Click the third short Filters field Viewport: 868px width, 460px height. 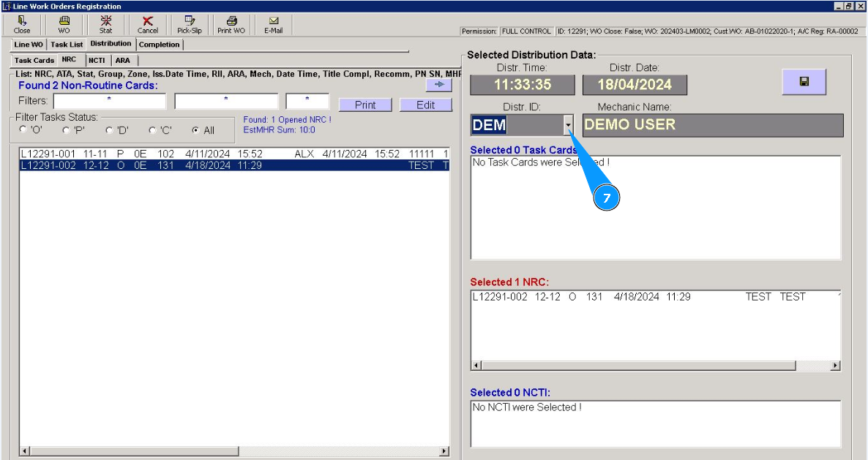click(x=307, y=101)
